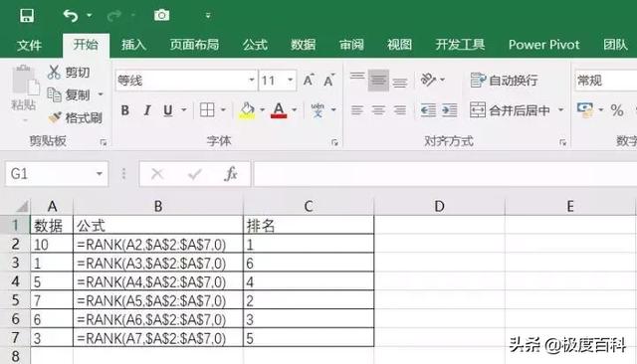
Task: Click the Undo arrow icon
Action: point(71,16)
